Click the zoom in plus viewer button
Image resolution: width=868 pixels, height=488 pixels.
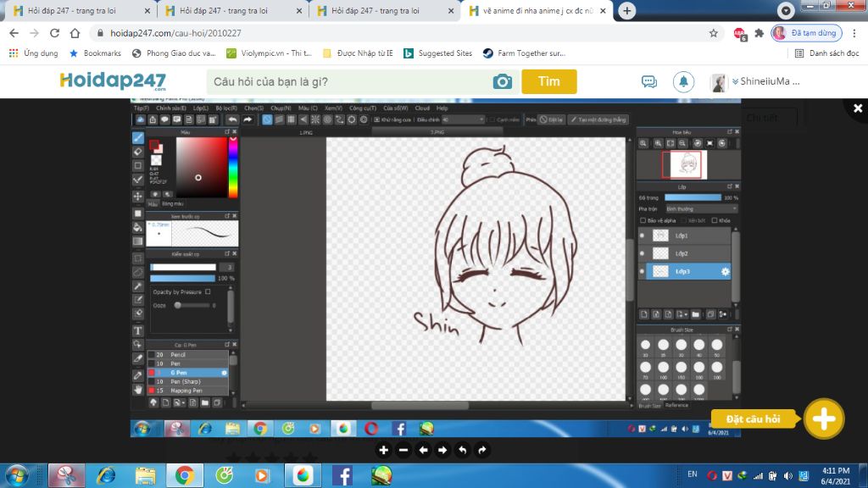coord(383,451)
